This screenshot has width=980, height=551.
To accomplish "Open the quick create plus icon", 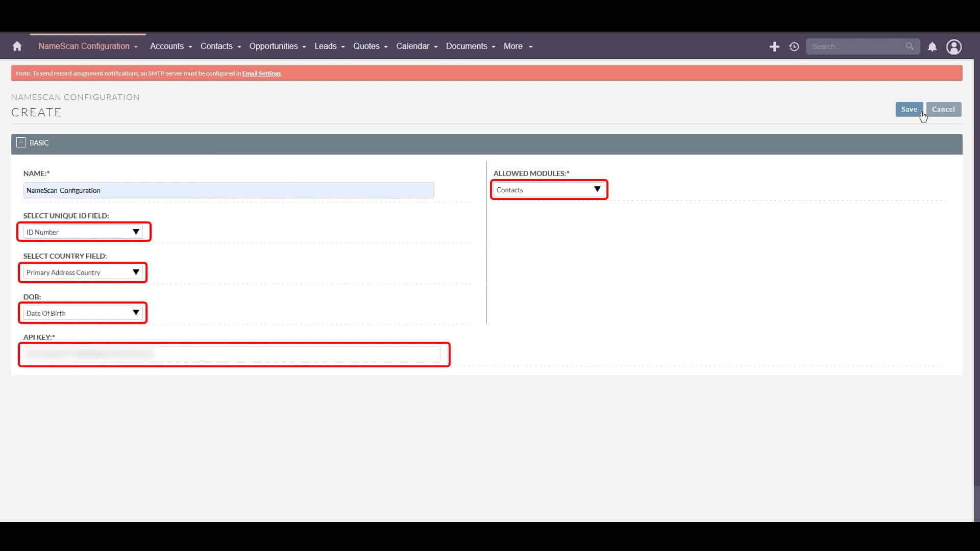I will pos(774,47).
